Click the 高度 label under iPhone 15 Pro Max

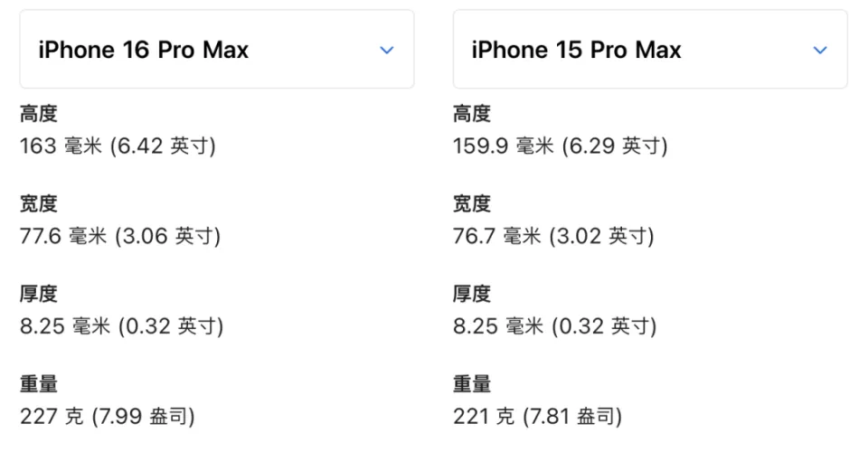(472, 114)
